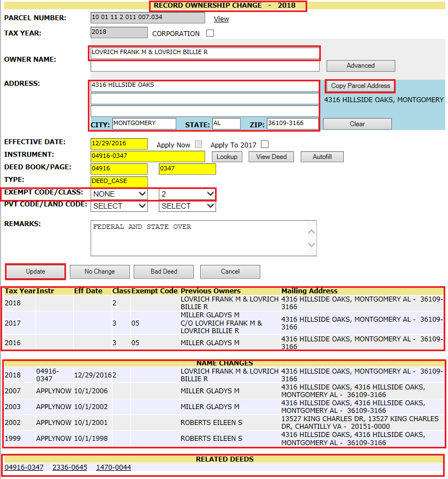
Task: Check the Apply To 2017 box
Action: [265, 144]
